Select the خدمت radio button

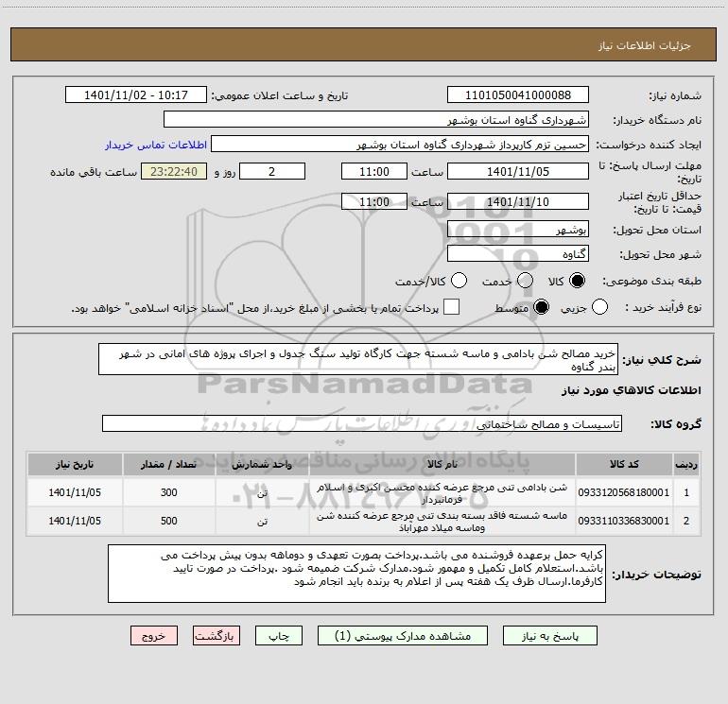tap(525, 281)
